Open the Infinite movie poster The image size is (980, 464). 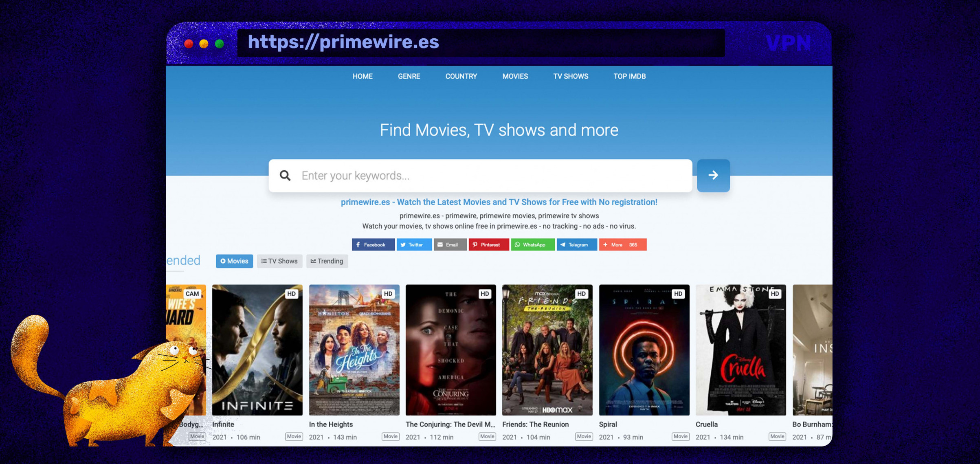point(257,350)
